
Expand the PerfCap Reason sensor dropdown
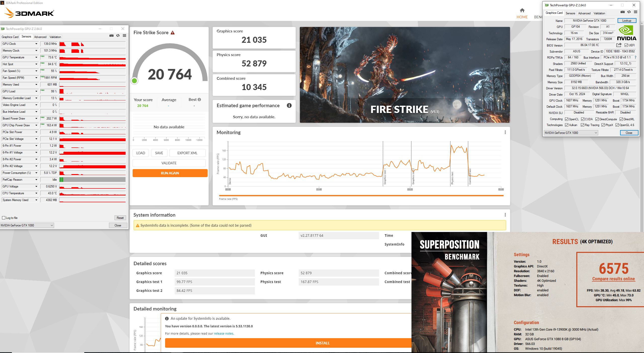[x=36, y=180]
